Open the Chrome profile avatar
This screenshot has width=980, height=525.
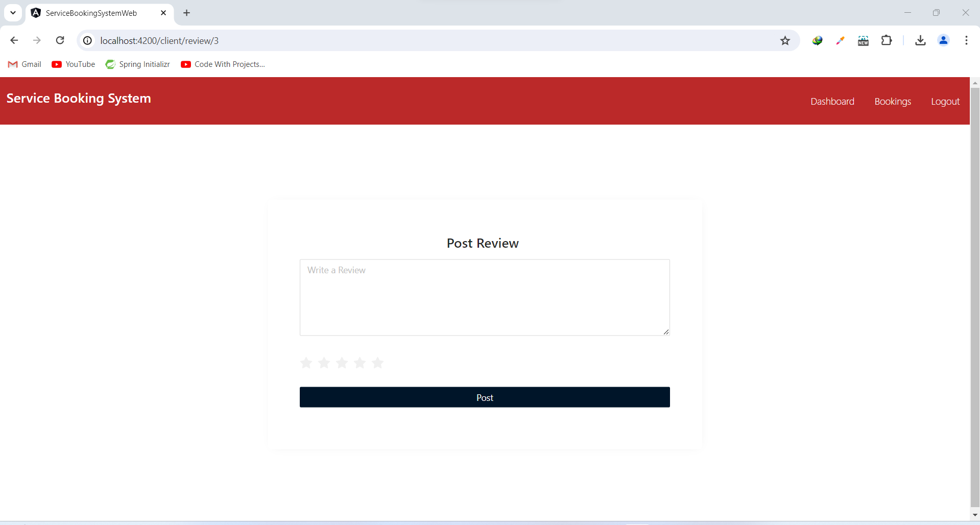click(x=943, y=40)
